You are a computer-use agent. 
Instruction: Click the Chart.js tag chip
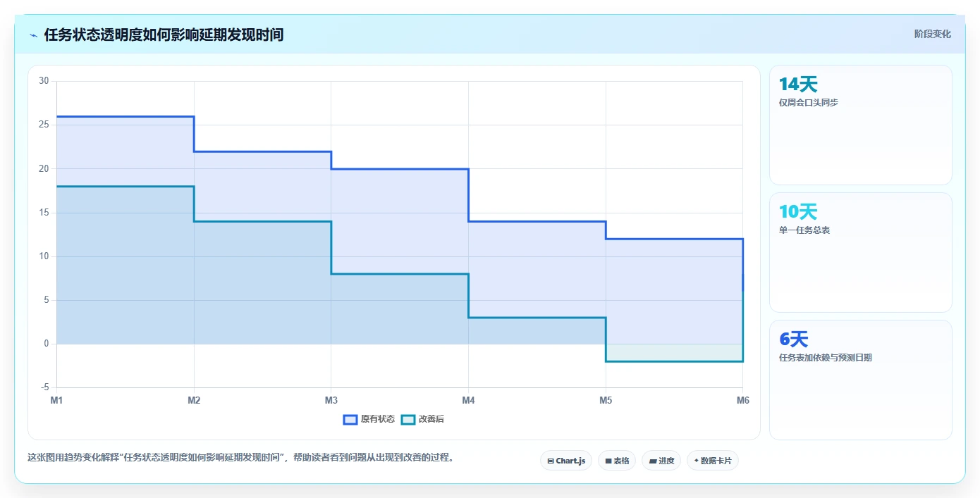566,461
